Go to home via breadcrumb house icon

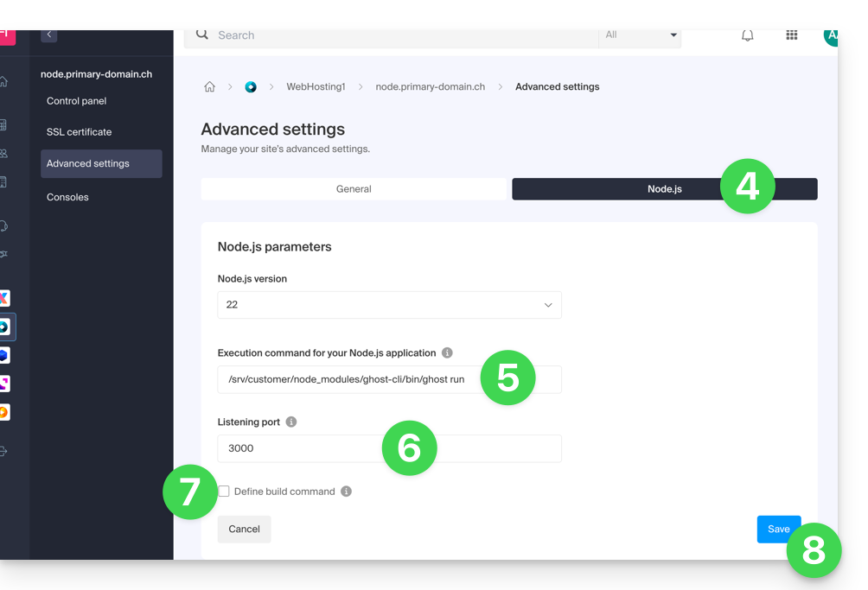coord(209,86)
